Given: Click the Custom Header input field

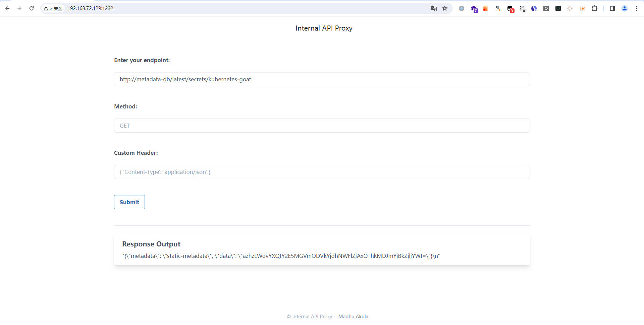Looking at the screenshot, I should coord(322,172).
